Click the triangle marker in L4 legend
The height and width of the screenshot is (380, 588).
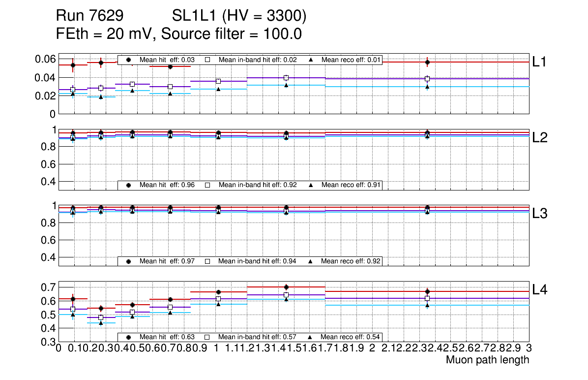coord(311,337)
